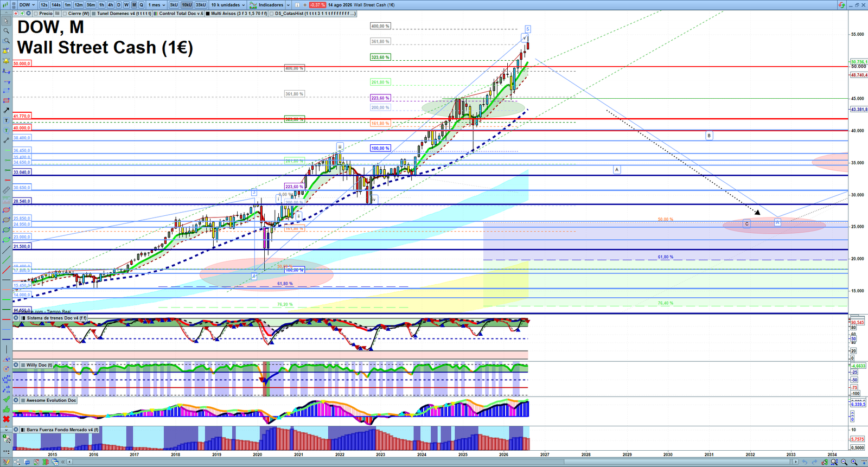Click the red X delete icon in left toolbar
The height and width of the screenshot is (467, 868).
pos(6,419)
